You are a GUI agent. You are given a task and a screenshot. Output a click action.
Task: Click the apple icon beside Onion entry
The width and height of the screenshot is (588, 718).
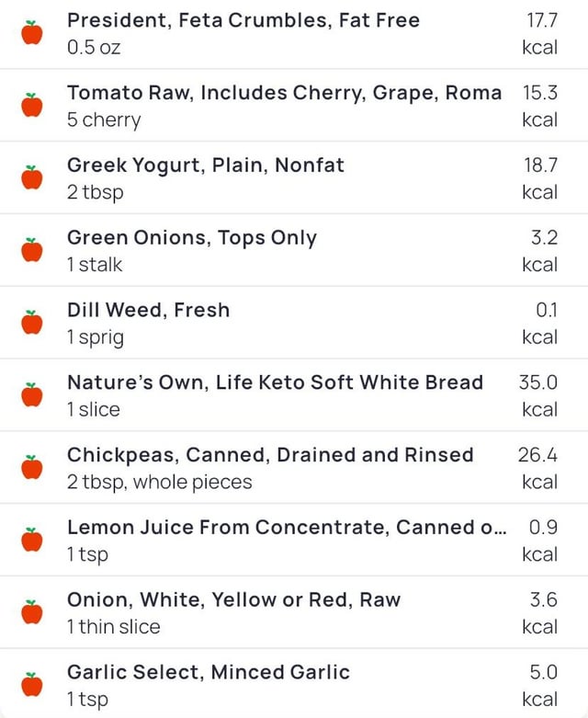tap(32, 612)
